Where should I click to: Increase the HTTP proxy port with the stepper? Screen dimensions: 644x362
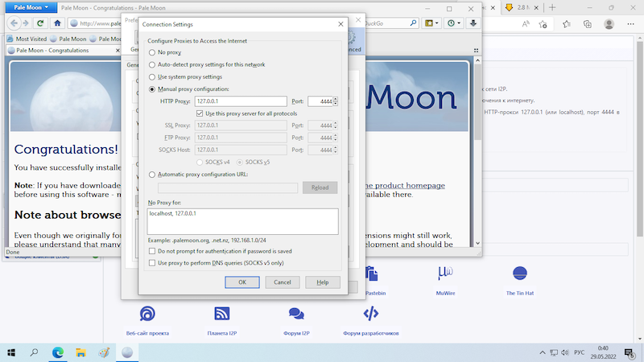click(335, 99)
